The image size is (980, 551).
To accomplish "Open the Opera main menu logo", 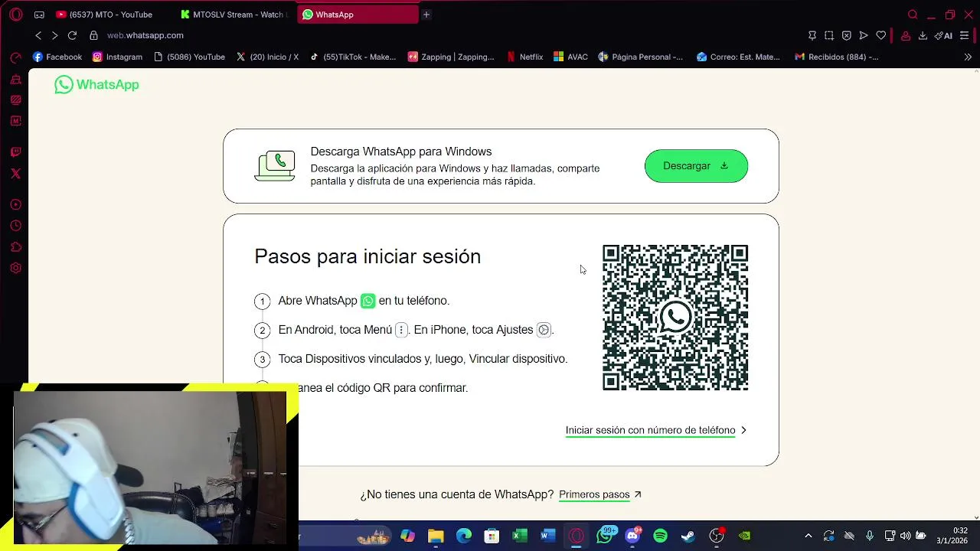I will click(x=15, y=15).
